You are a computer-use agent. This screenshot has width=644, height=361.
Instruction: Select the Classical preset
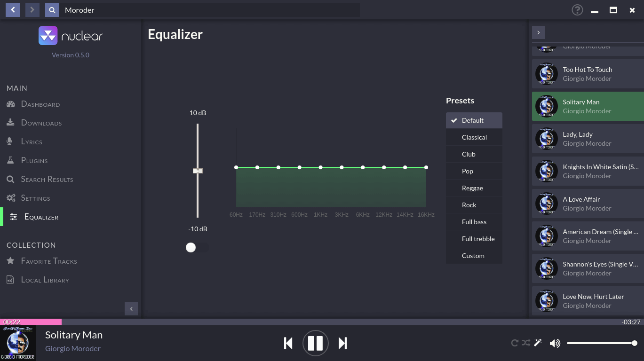pos(474,137)
